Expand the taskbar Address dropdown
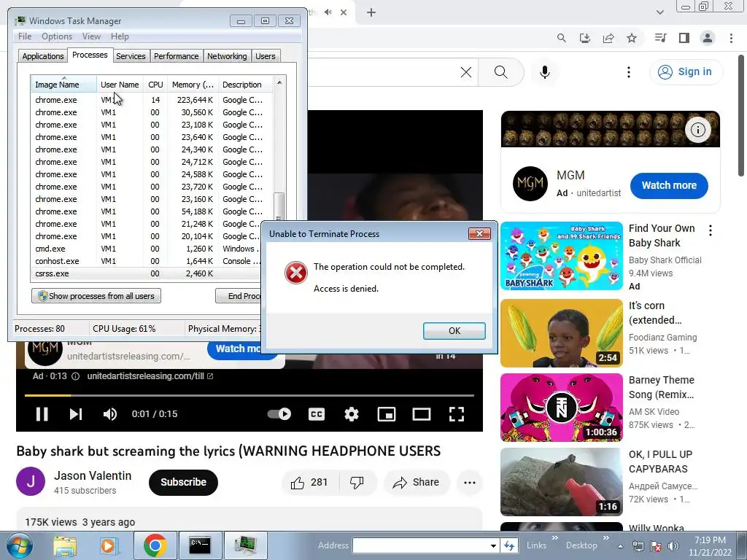 (493, 545)
